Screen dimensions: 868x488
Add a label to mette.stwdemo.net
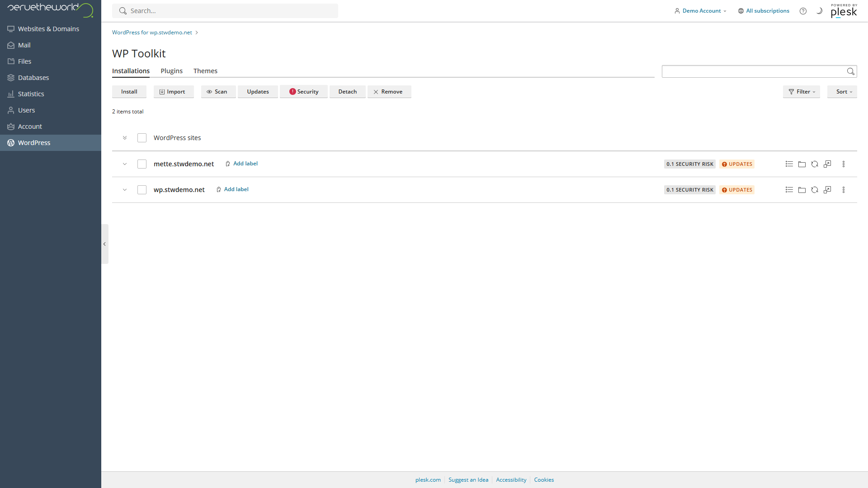[241, 164]
